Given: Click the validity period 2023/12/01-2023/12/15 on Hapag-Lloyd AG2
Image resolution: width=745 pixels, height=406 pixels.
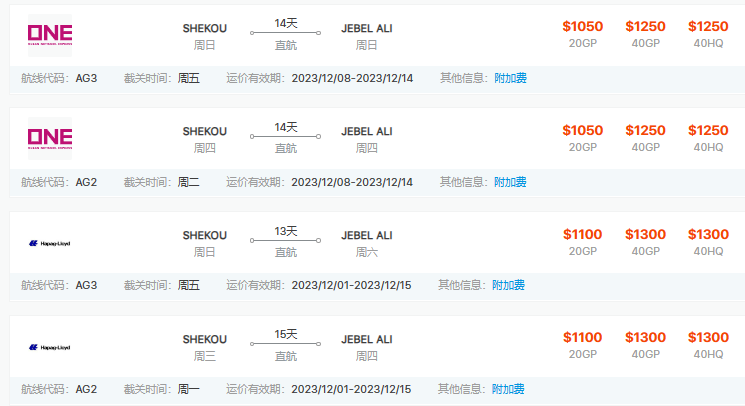Looking at the screenshot, I should click(352, 389).
